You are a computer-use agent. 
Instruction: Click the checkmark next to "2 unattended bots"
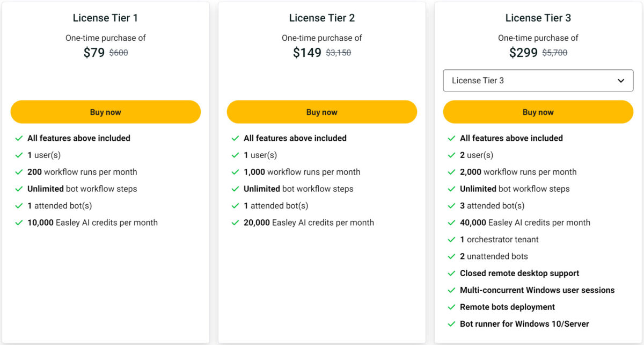(x=451, y=256)
